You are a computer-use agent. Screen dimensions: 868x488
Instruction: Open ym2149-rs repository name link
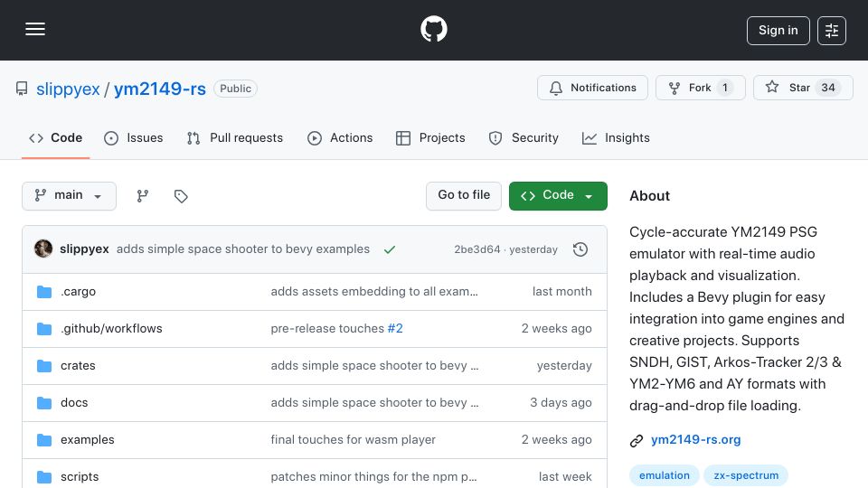tap(160, 89)
